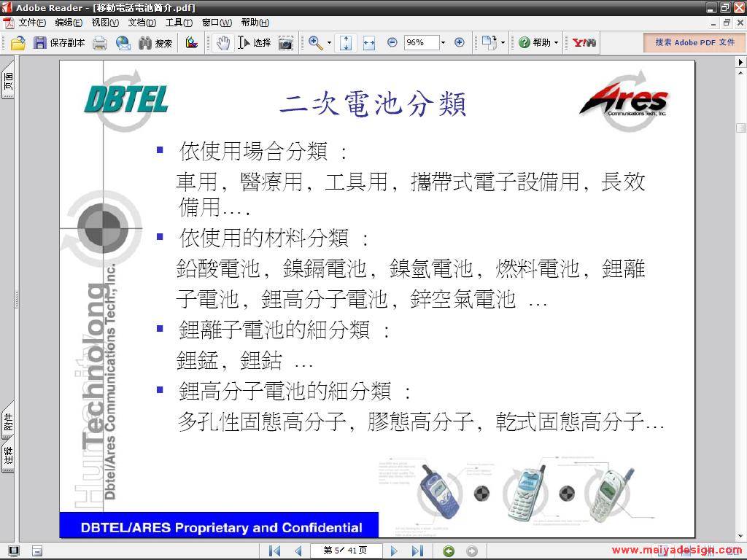747x560 pixels.
Task: Open a file with the folder icon
Action: point(18,43)
